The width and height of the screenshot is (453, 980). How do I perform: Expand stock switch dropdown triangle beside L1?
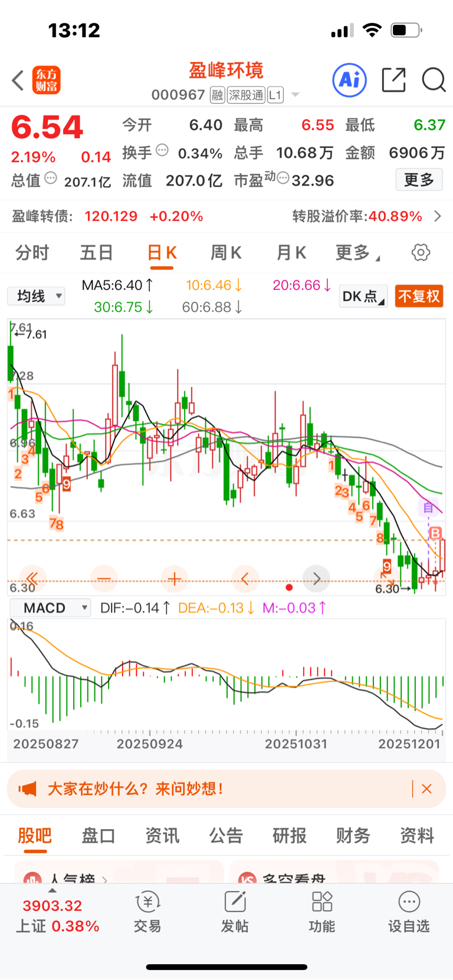click(296, 95)
